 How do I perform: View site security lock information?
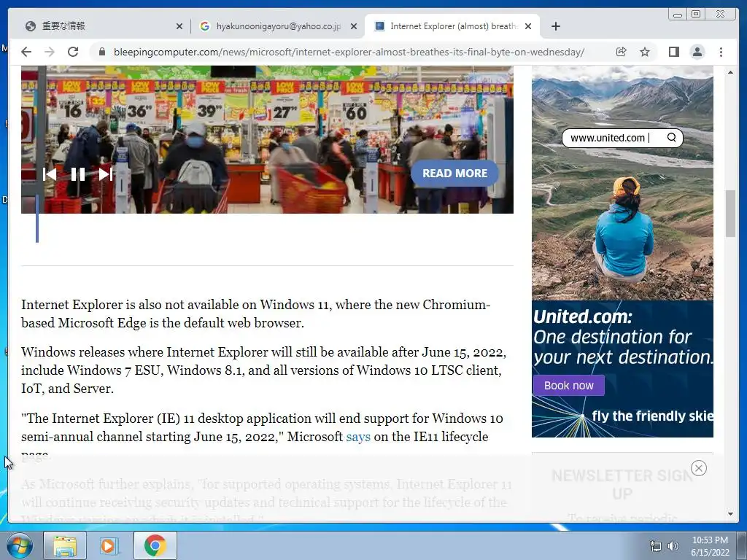click(x=101, y=52)
